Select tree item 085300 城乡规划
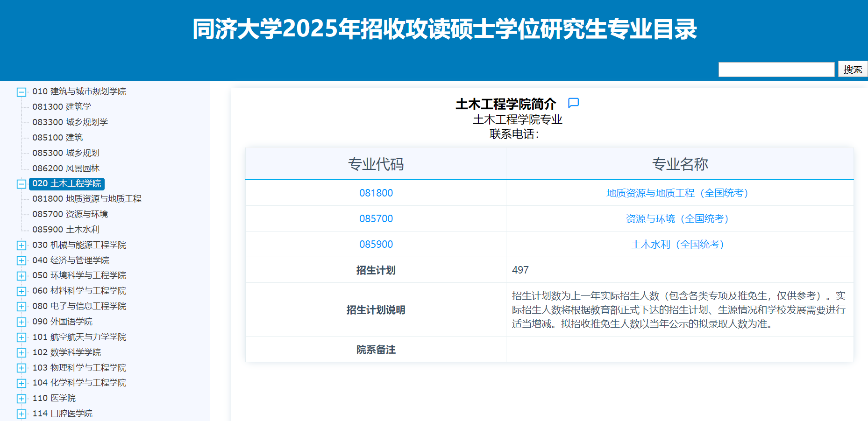The image size is (868, 421). [66, 153]
